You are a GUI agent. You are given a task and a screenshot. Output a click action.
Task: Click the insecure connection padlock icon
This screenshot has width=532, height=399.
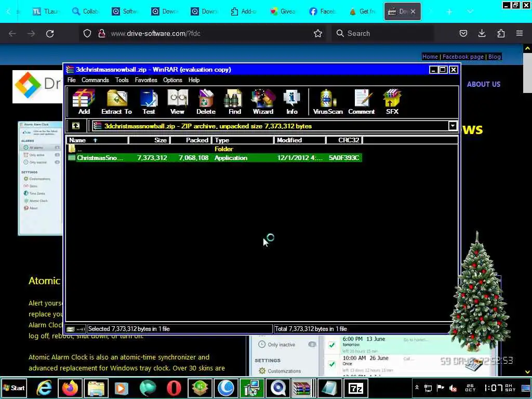pyautogui.click(x=101, y=33)
